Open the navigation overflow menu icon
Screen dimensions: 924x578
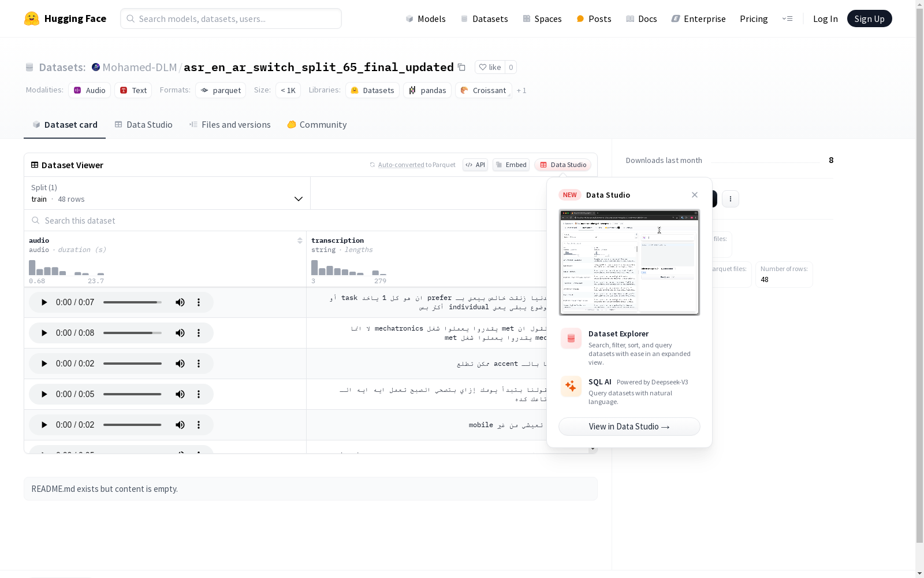click(787, 18)
